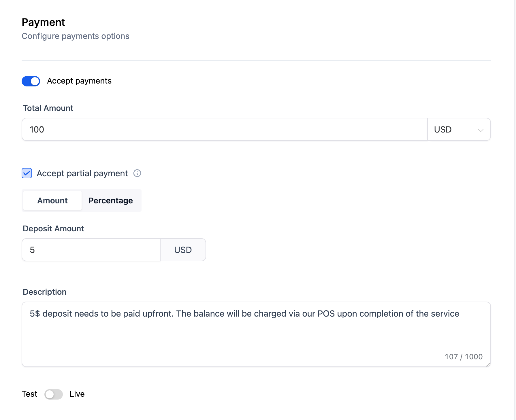
Task: Click the "Total Amount" field label
Action: [48, 108]
